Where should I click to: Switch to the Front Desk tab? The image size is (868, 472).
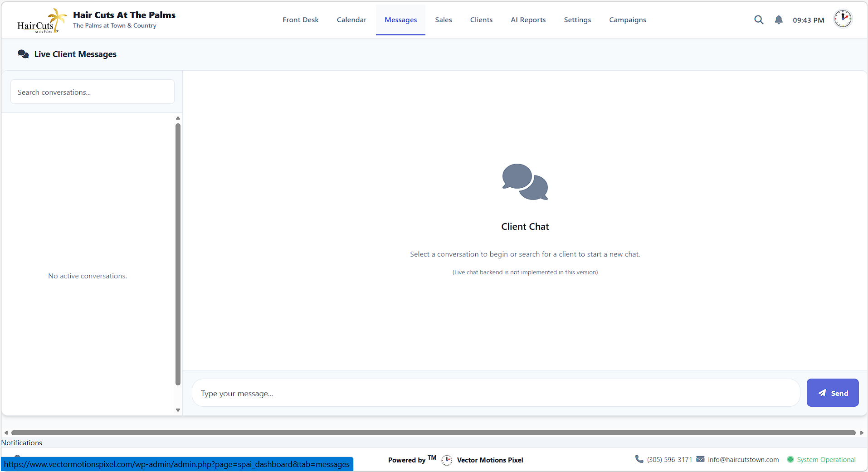pyautogui.click(x=300, y=19)
